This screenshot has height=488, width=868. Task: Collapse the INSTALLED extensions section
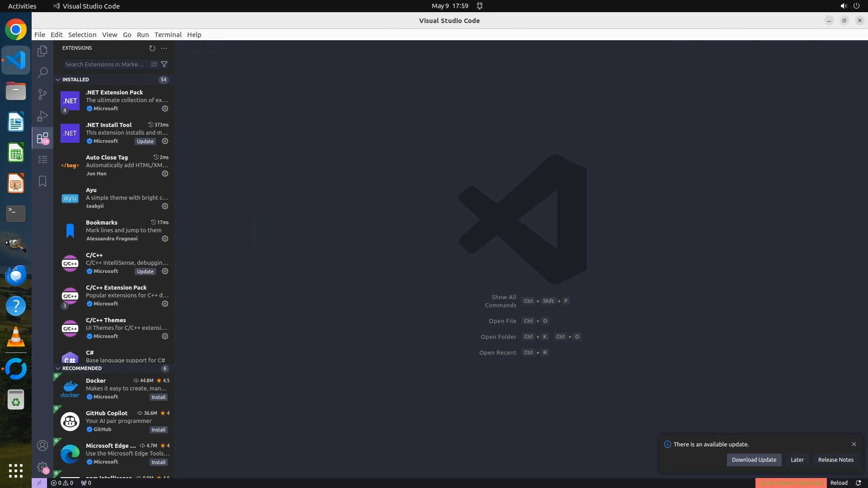(x=58, y=80)
